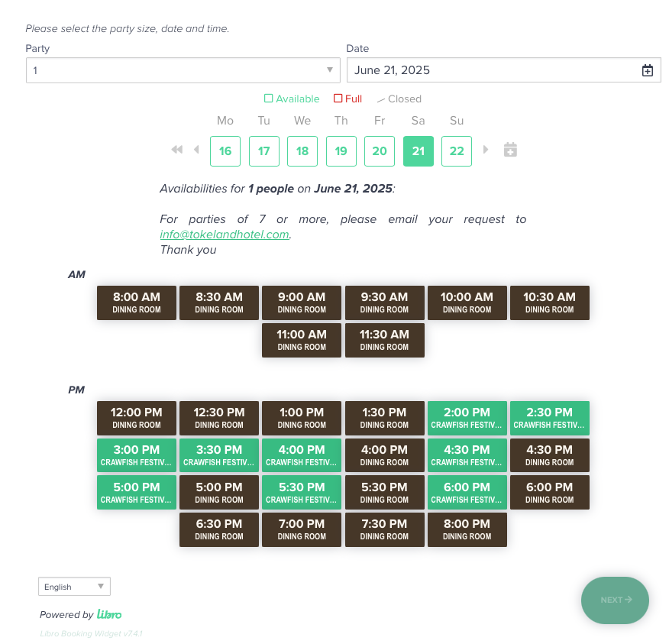669x644 pixels.
Task: Email info@tokelandhotel.com link
Action: click(225, 235)
